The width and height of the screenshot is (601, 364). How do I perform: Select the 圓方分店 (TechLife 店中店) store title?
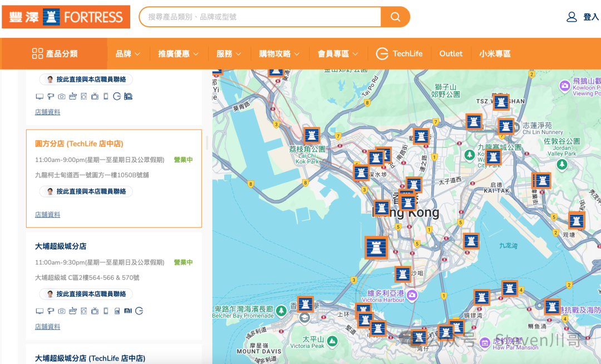coord(79,144)
